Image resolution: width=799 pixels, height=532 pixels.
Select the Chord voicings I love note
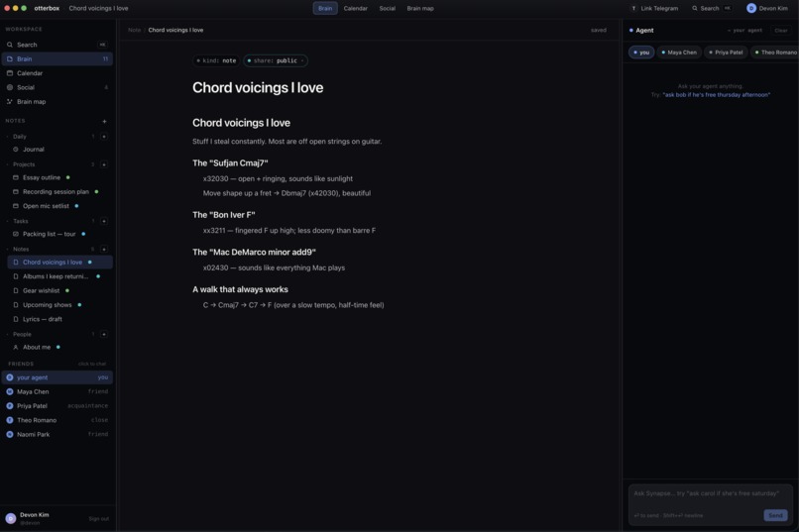pyautogui.click(x=60, y=263)
